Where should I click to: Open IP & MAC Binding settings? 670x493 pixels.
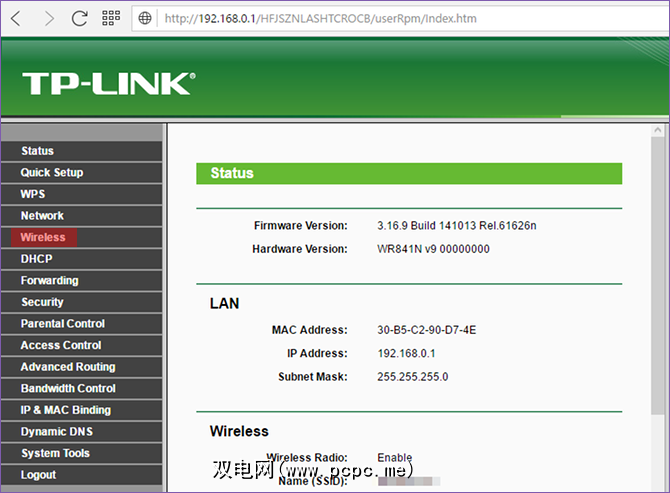tap(81, 410)
